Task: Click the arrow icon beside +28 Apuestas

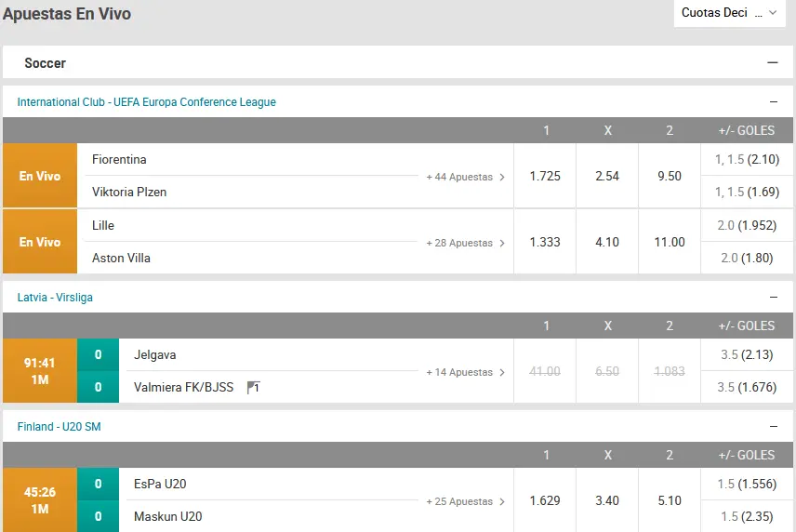Action: coord(502,243)
